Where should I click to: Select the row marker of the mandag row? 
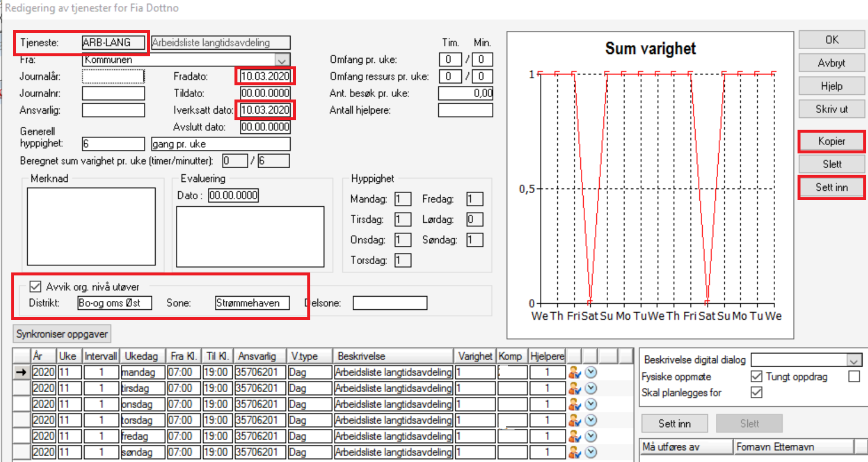click(x=21, y=372)
